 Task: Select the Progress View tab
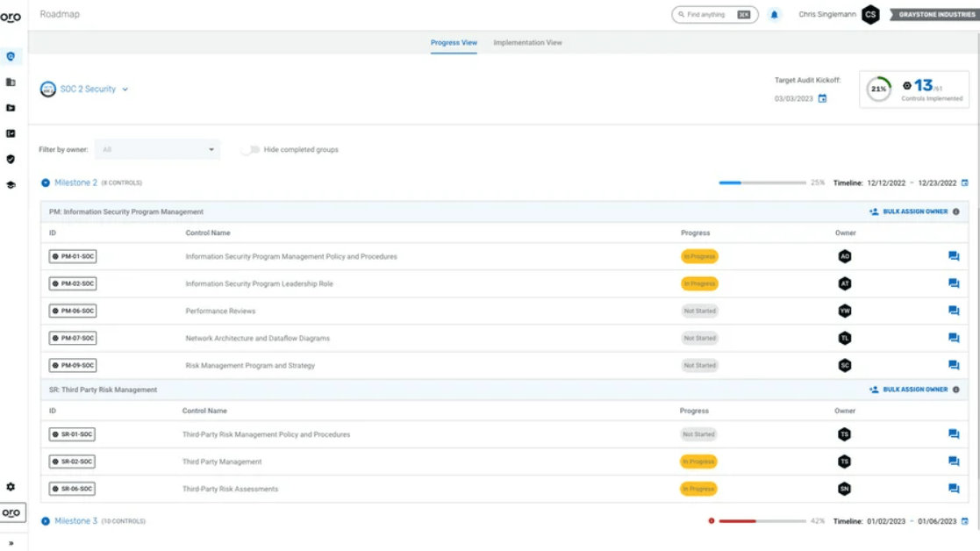[454, 43]
